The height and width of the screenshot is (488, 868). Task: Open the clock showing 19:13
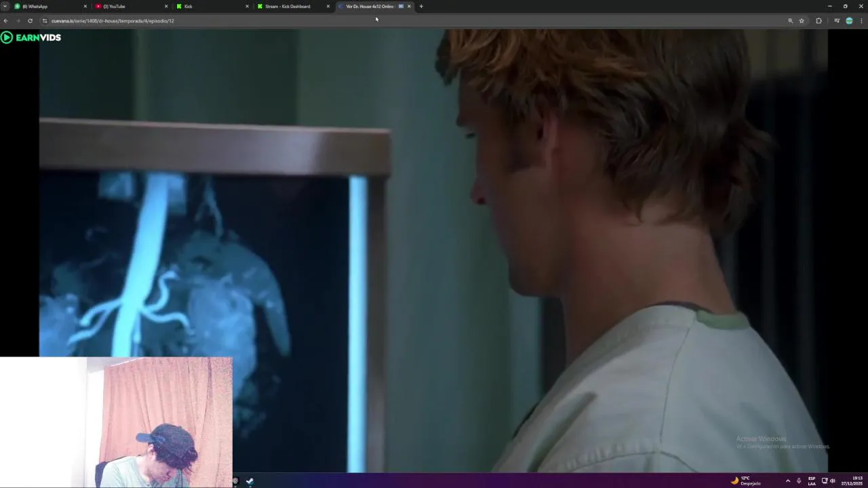pyautogui.click(x=852, y=481)
